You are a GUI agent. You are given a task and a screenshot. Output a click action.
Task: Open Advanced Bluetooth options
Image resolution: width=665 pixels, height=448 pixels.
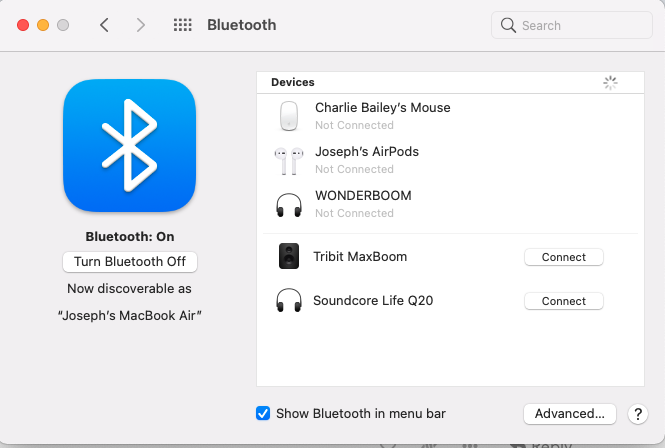(x=570, y=414)
